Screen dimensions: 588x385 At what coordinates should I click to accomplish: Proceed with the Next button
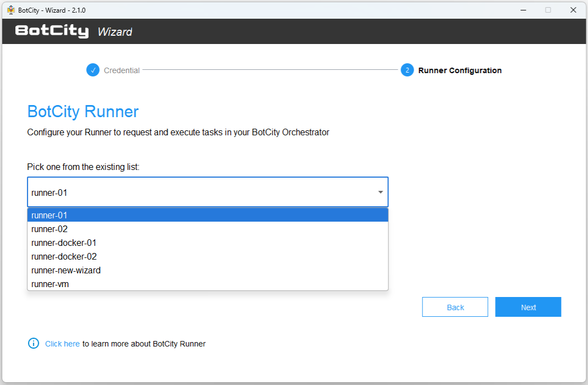coord(528,307)
